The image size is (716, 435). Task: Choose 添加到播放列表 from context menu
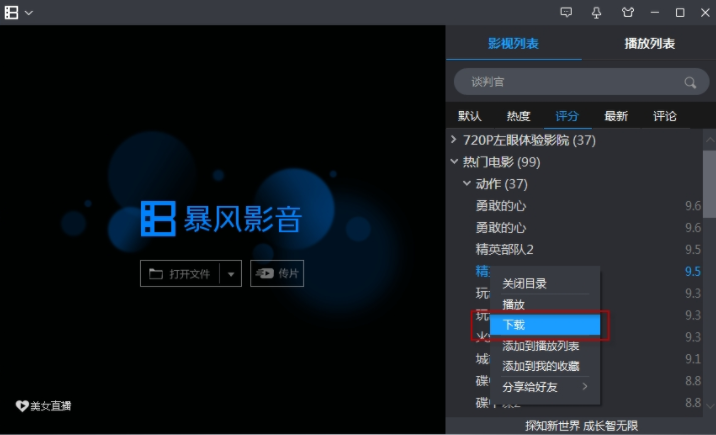pyautogui.click(x=541, y=346)
